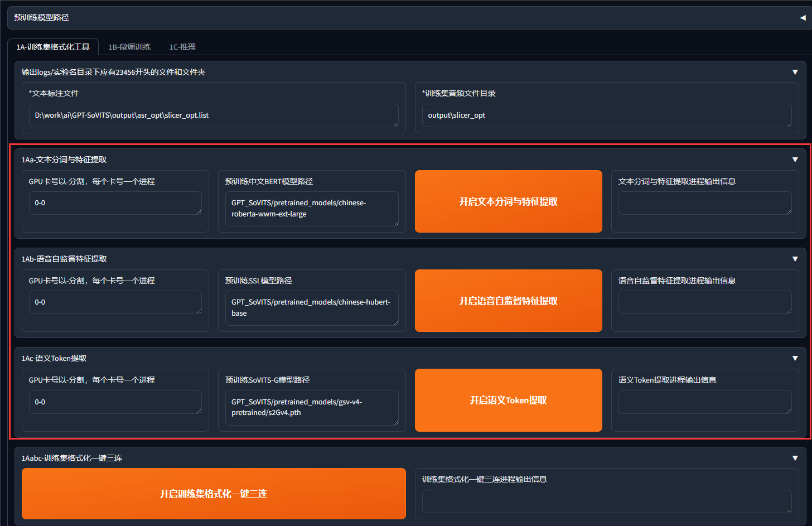Launch 开启训练集格式化一键三连

[213, 494]
